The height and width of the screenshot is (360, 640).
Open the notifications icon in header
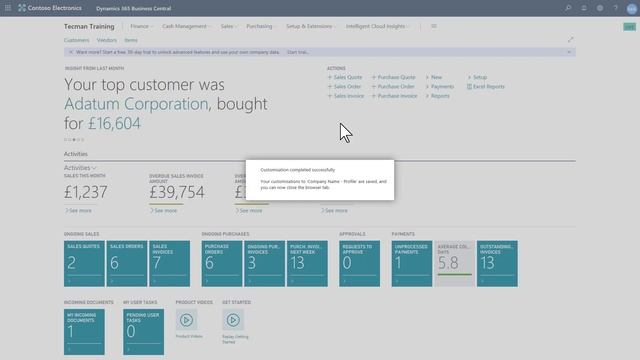pyautogui.click(x=584, y=8)
